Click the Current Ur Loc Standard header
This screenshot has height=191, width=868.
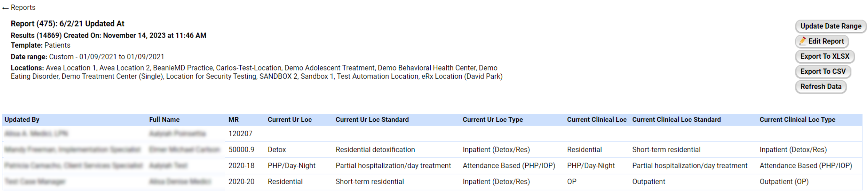372,119
